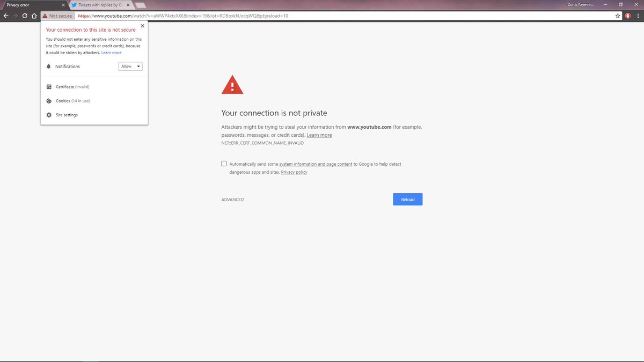Viewport: 644px width, 362px height.
Task: Click the cookie icon in the popup
Action: tap(49, 101)
